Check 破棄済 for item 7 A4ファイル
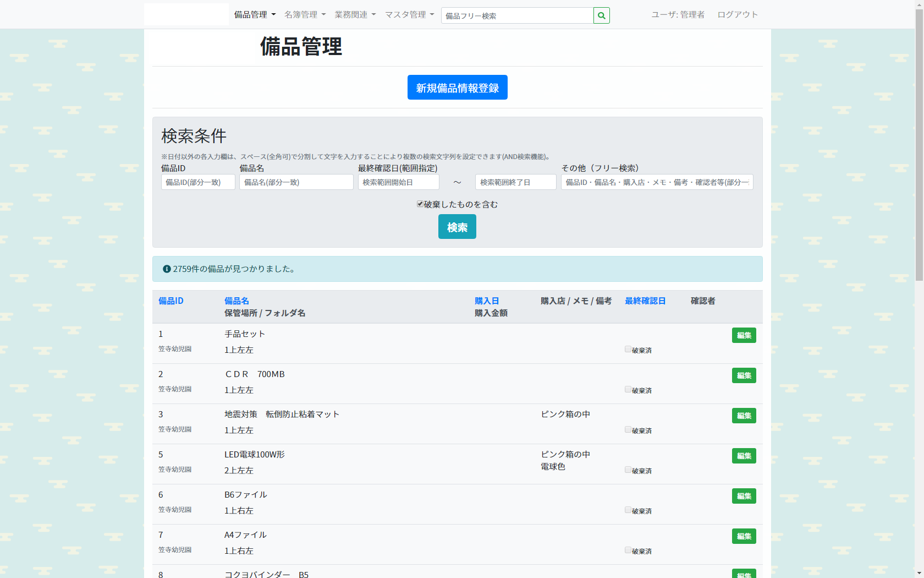The height and width of the screenshot is (578, 924). click(628, 550)
